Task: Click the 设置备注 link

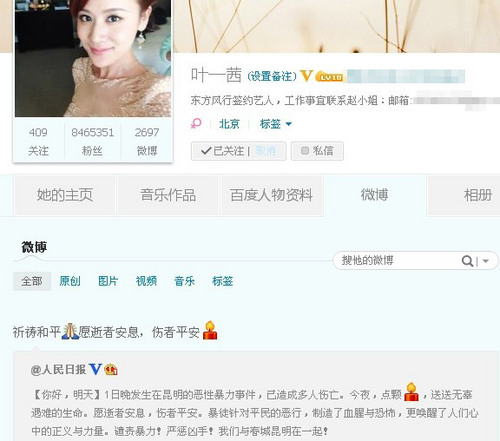Action: click(272, 76)
